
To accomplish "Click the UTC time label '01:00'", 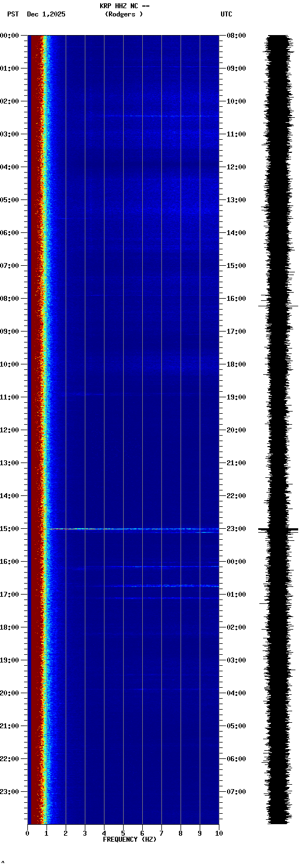I will click(x=236, y=595).
